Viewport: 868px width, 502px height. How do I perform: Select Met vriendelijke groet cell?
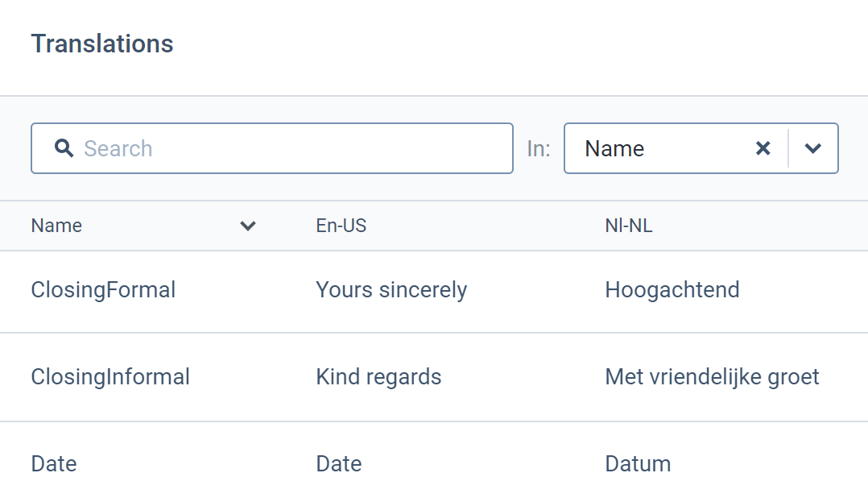[712, 376]
